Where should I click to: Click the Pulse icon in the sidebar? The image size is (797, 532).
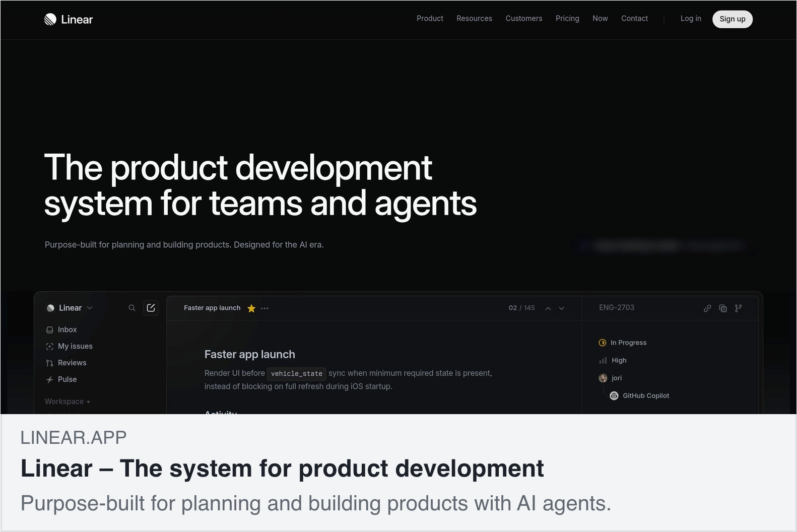point(49,380)
